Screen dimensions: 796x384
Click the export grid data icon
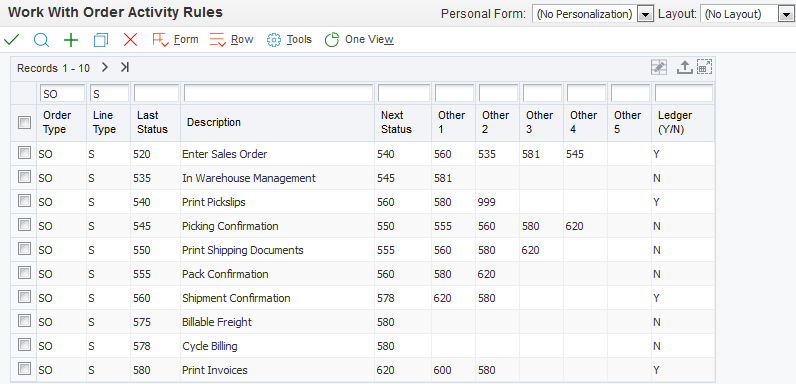684,67
